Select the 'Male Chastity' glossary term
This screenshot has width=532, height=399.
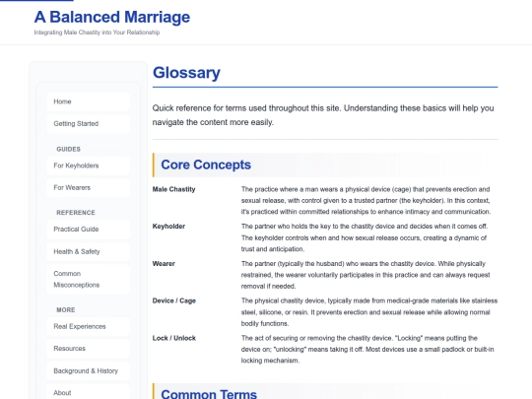(x=173, y=189)
